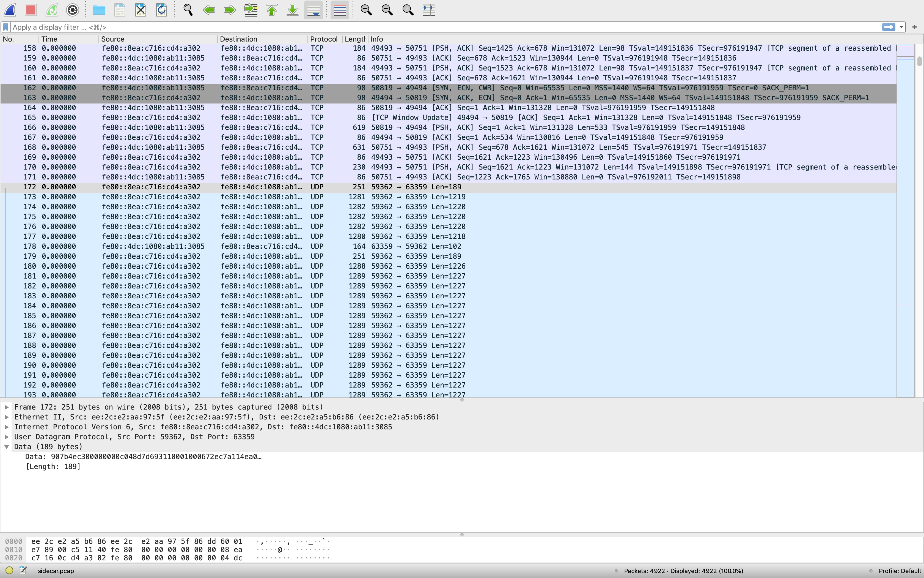Apply the display filter arrow button
The width and height of the screenshot is (924, 578).
coord(889,27)
